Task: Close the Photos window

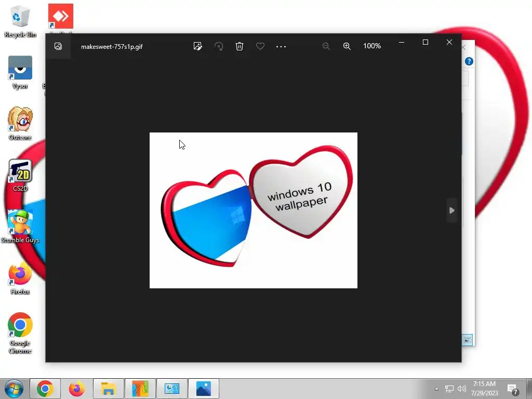Action: click(449, 43)
